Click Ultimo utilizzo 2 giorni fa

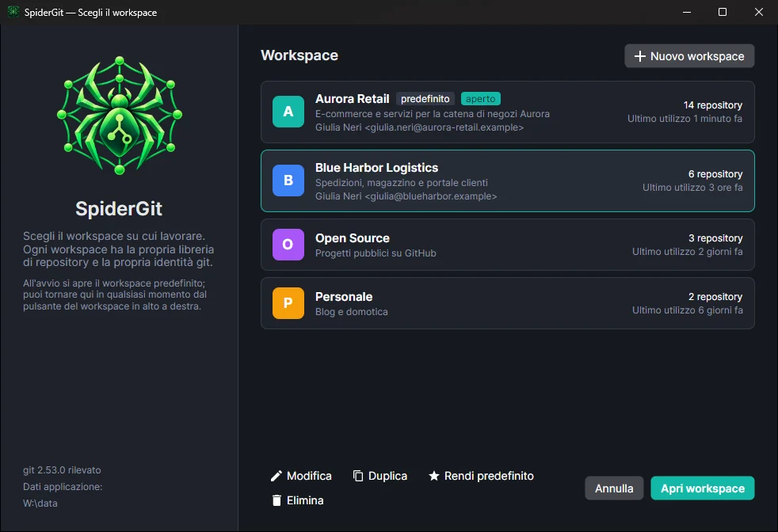pyautogui.click(x=687, y=252)
